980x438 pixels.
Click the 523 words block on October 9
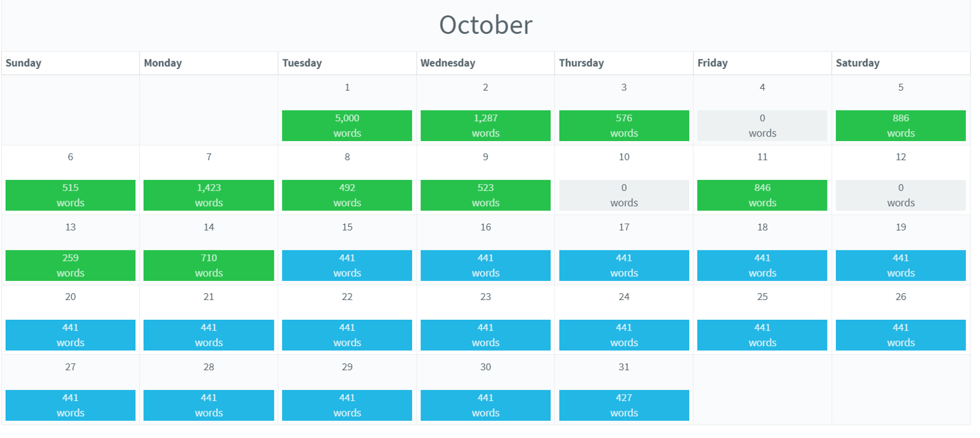486,195
